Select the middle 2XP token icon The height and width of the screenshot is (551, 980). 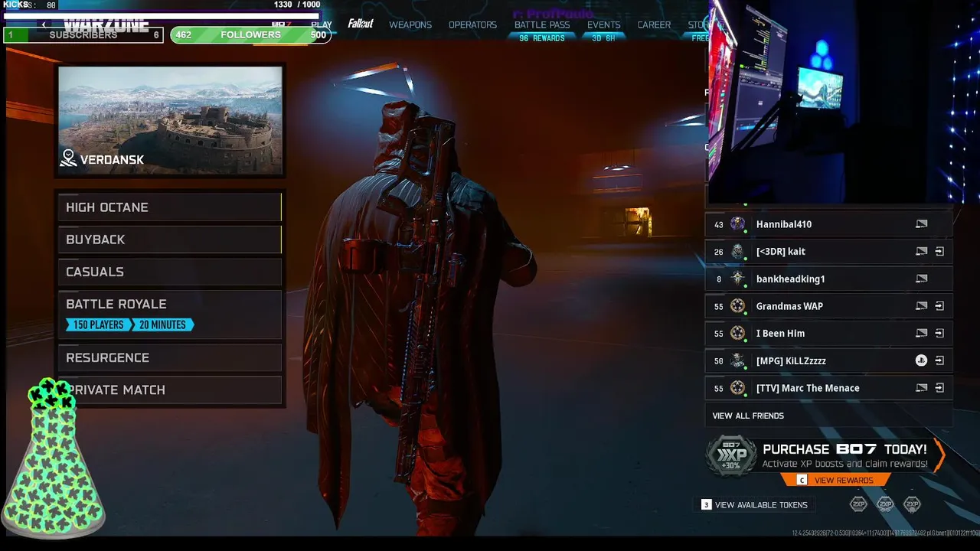[x=885, y=504]
